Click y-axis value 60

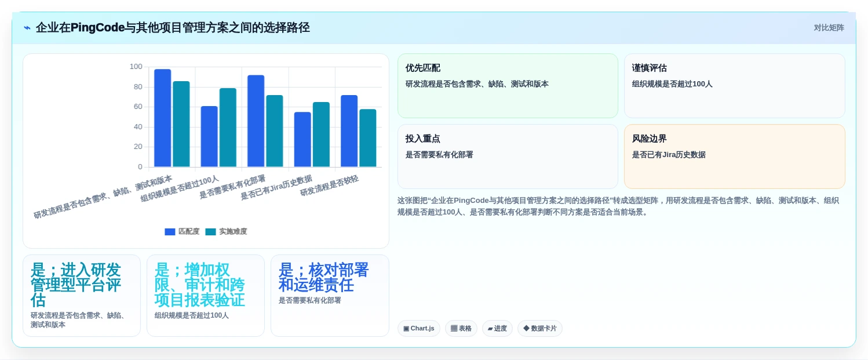138,107
